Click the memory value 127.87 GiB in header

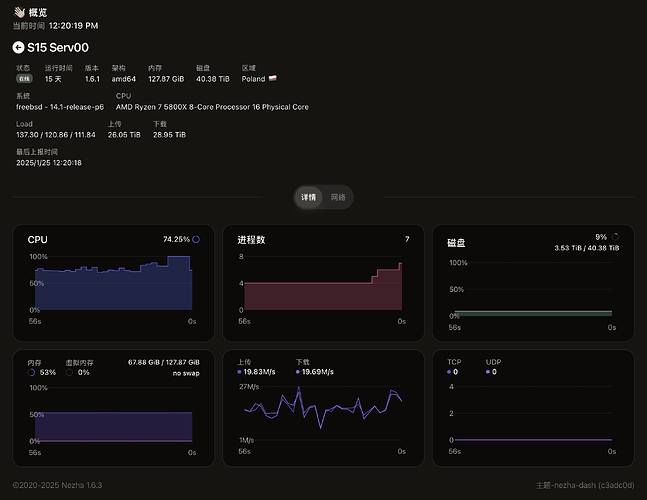(166, 79)
